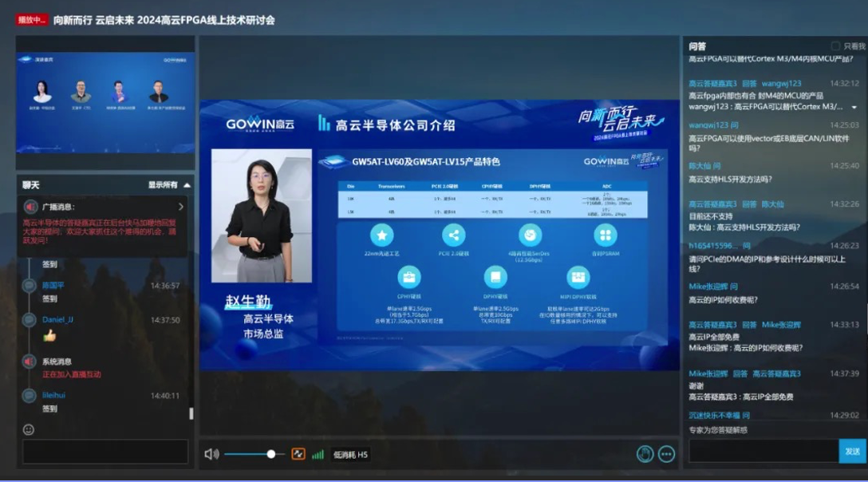Click the red text 正在加入直播互动
The height and width of the screenshot is (482, 868).
coord(72,374)
